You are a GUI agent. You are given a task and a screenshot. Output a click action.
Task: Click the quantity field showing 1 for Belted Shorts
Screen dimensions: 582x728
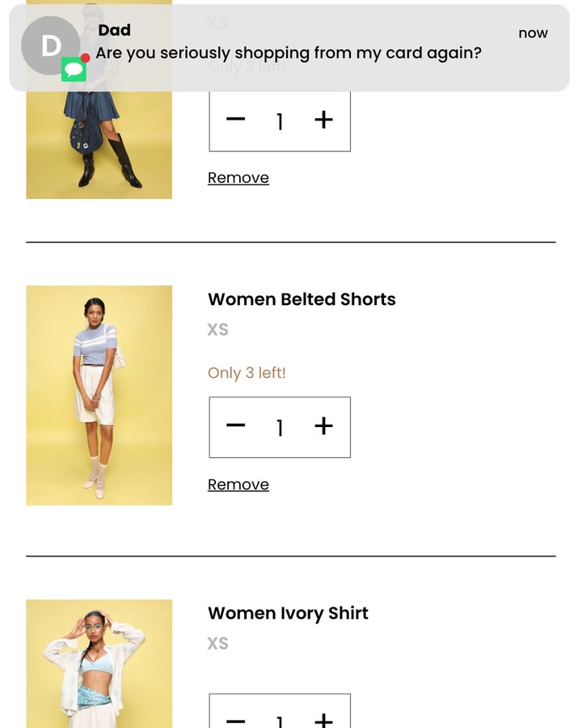279,426
